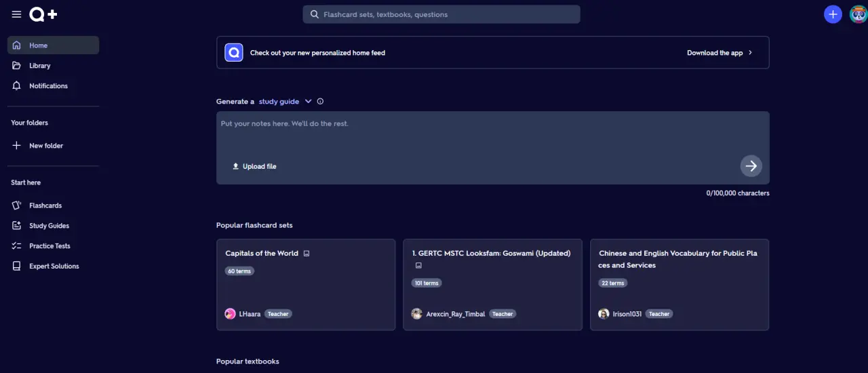The width and height of the screenshot is (868, 373).
Task: Click the search magnifier icon
Action: pos(315,14)
